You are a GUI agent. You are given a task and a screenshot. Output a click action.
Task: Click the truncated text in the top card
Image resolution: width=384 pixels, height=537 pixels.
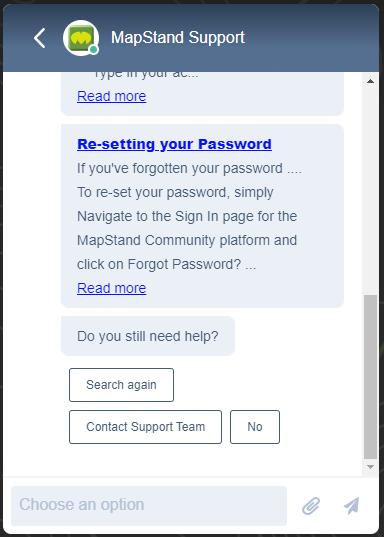click(146, 74)
